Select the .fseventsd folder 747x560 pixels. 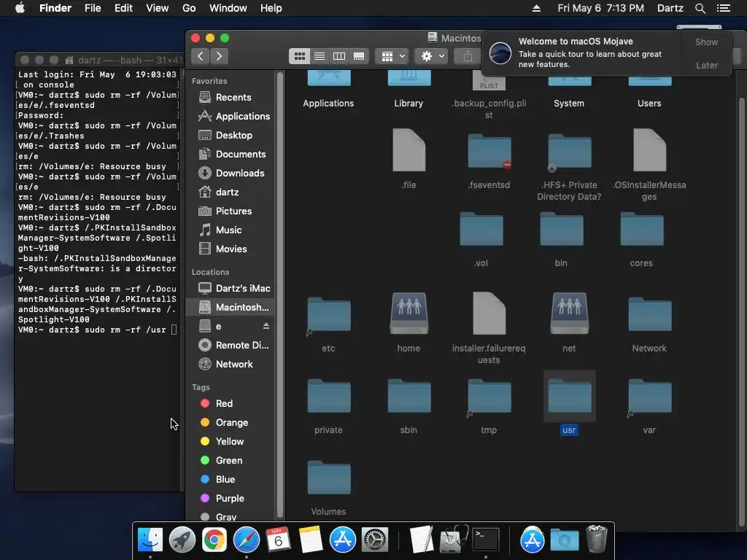(489, 152)
